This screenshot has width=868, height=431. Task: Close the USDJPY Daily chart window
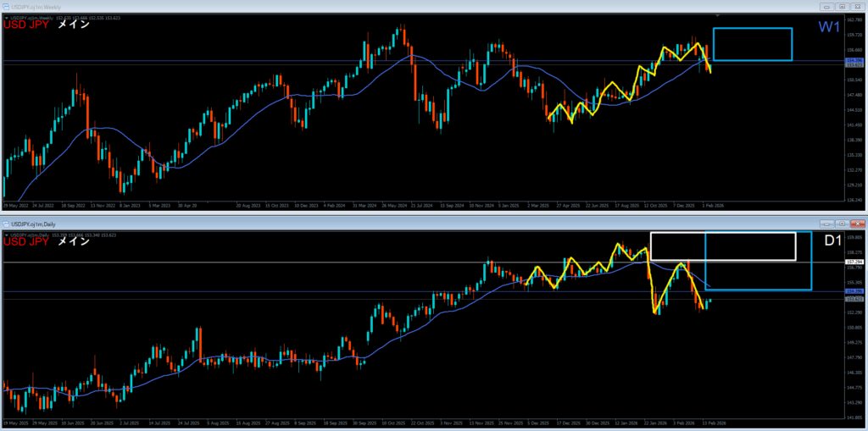[x=858, y=224]
